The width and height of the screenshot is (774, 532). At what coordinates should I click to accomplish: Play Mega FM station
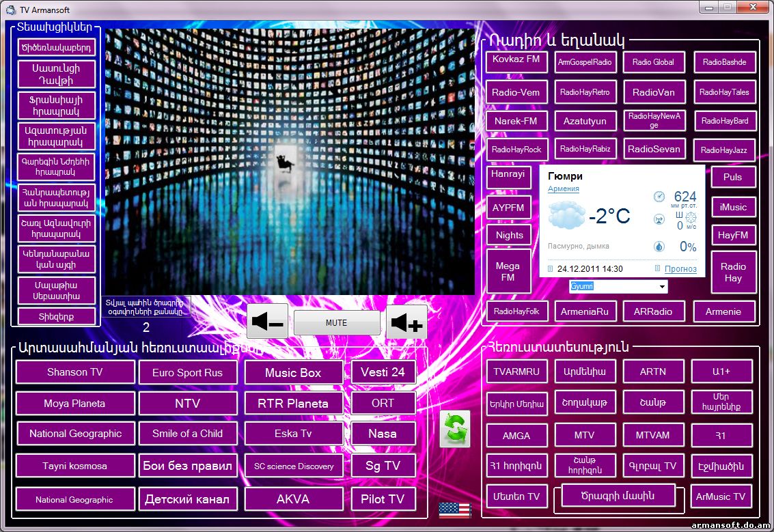(509, 271)
